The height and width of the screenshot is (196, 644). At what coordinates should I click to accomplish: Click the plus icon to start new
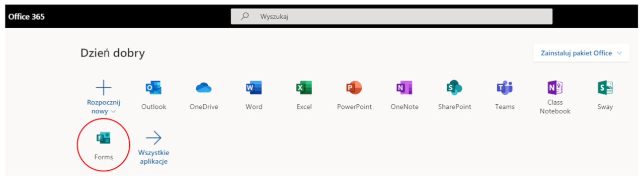104,88
